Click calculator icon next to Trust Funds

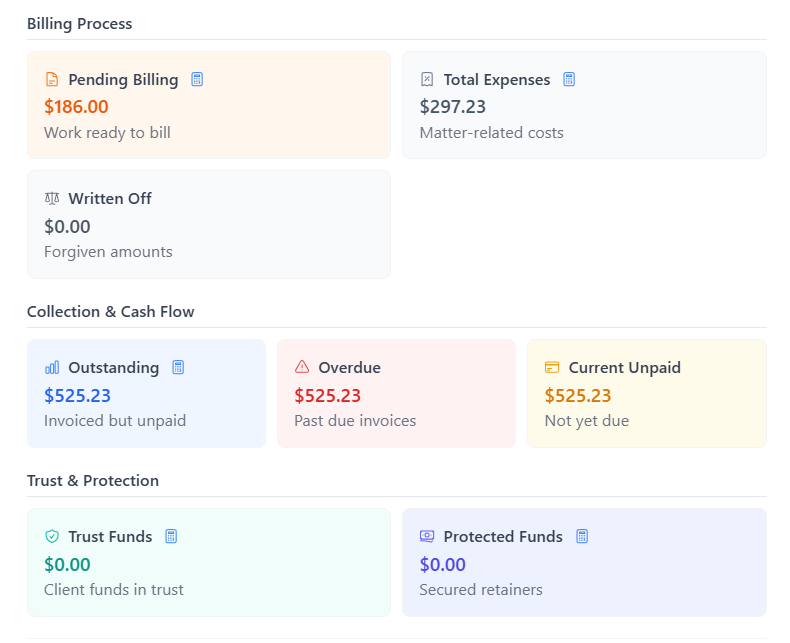pyautogui.click(x=171, y=537)
